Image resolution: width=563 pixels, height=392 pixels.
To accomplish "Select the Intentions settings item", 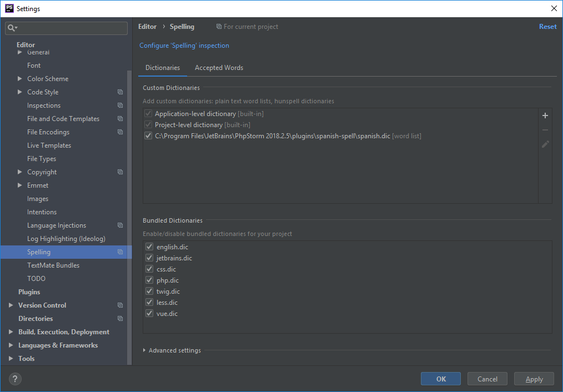I will click(42, 212).
